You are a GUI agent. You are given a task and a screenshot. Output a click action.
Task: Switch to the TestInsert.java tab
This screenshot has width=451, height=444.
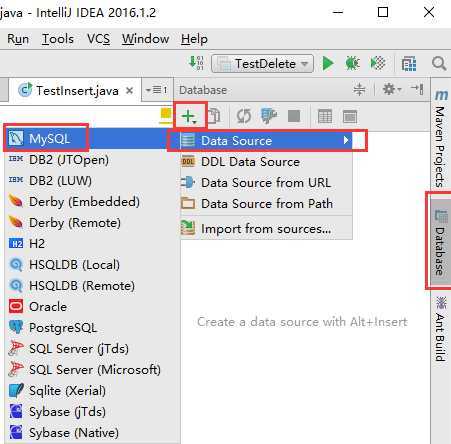pos(76,90)
